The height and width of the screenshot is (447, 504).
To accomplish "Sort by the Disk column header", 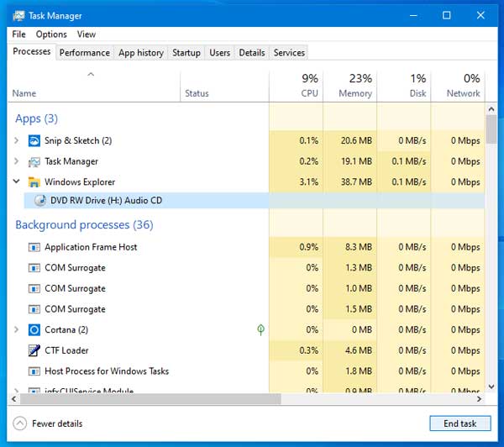I will tap(404, 87).
